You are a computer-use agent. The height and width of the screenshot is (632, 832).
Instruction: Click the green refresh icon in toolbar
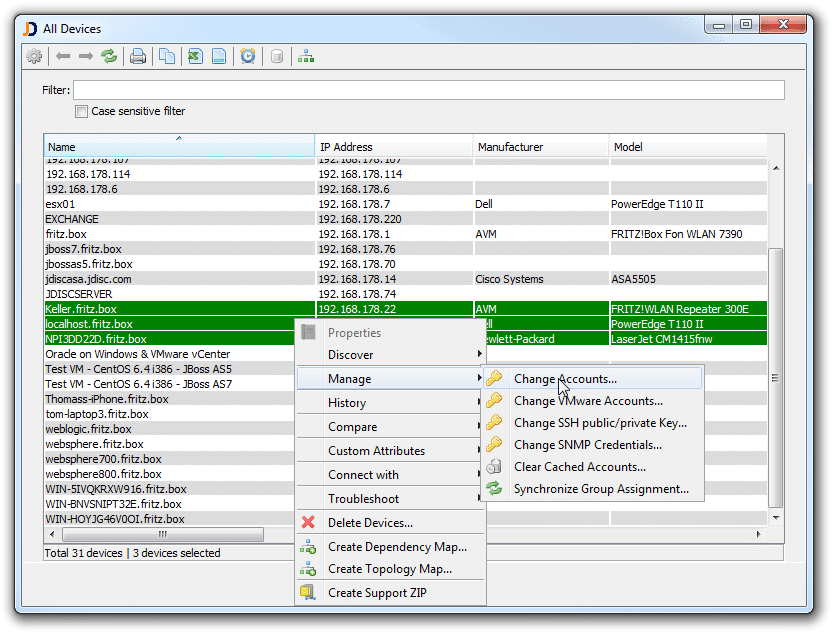tap(109, 56)
